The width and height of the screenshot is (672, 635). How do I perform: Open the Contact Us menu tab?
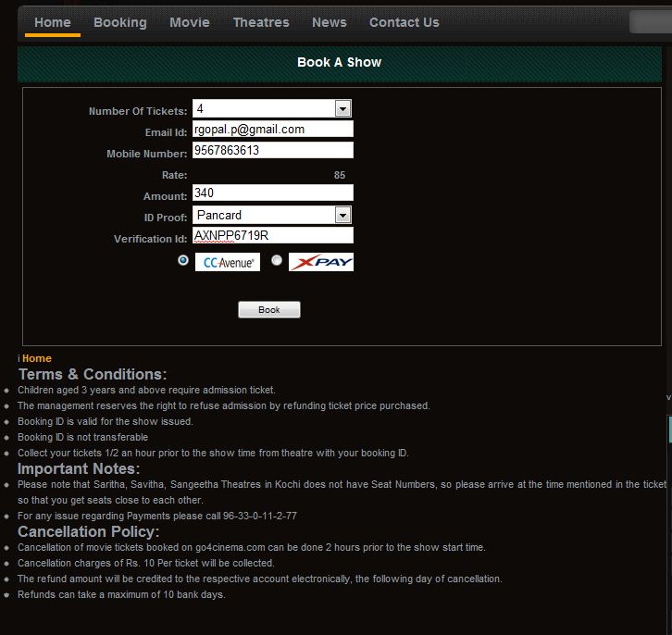pos(404,22)
